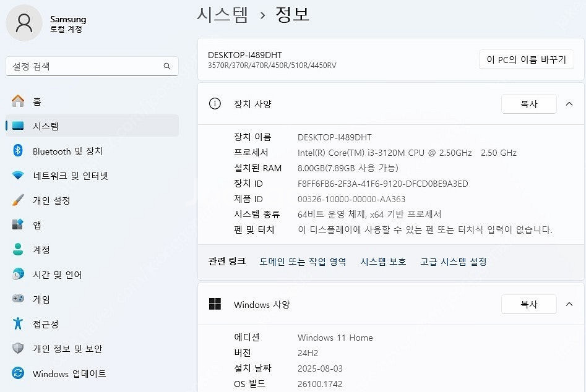Click system type value 64비트 운영 체제

369,215
